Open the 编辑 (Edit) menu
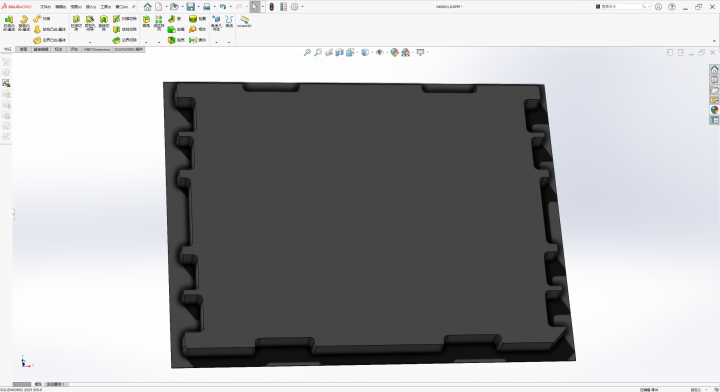 coord(61,7)
